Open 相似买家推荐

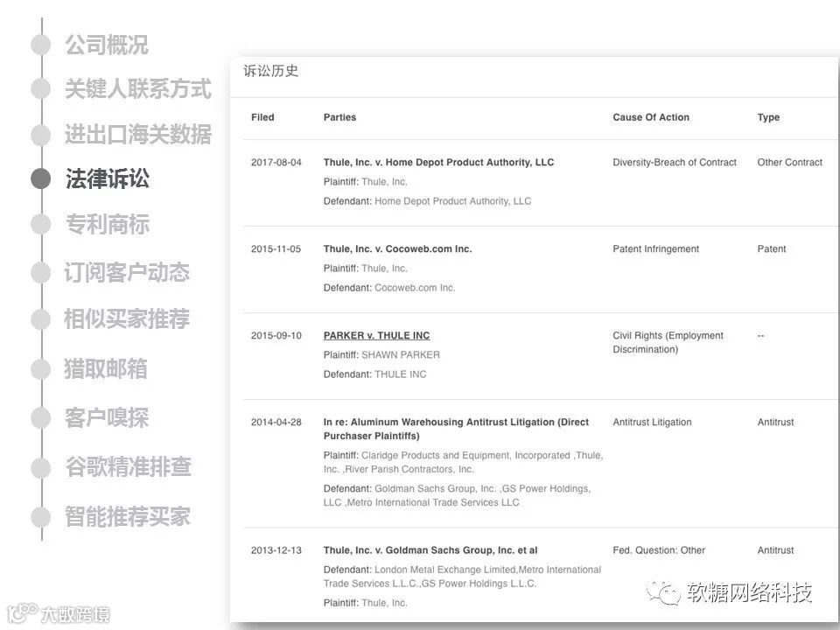point(127,319)
